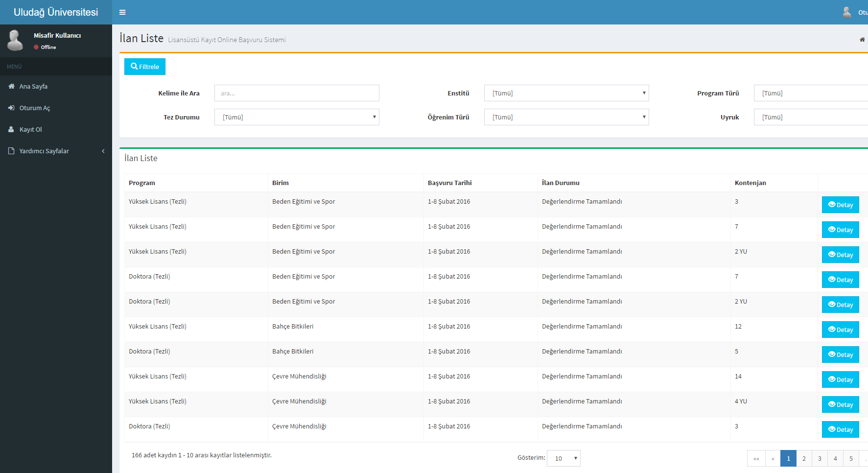Open Detay for Çevre Mühendisliği Doktora
868x473 pixels.
(841, 429)
